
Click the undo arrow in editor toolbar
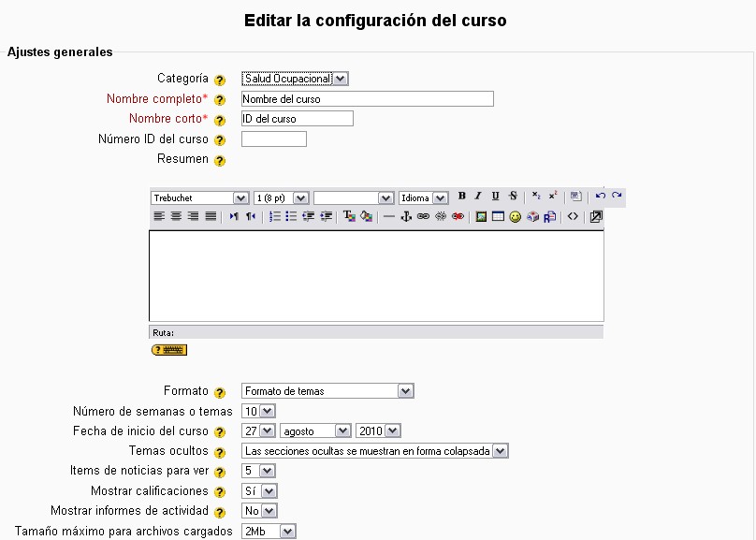600,197
